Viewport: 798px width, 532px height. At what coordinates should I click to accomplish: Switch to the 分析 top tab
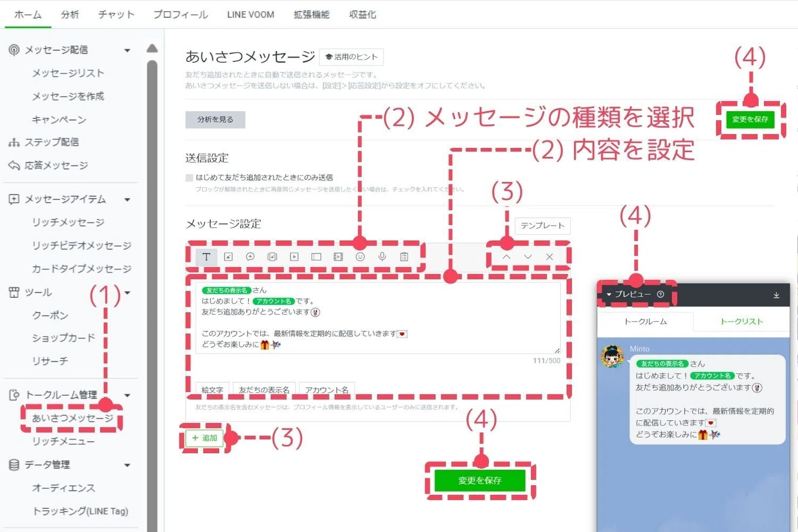tap(70, 14)
